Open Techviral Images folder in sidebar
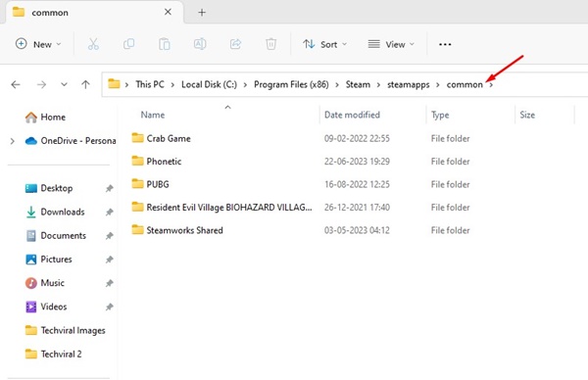 pyautogui.click(x=65, y=330)
